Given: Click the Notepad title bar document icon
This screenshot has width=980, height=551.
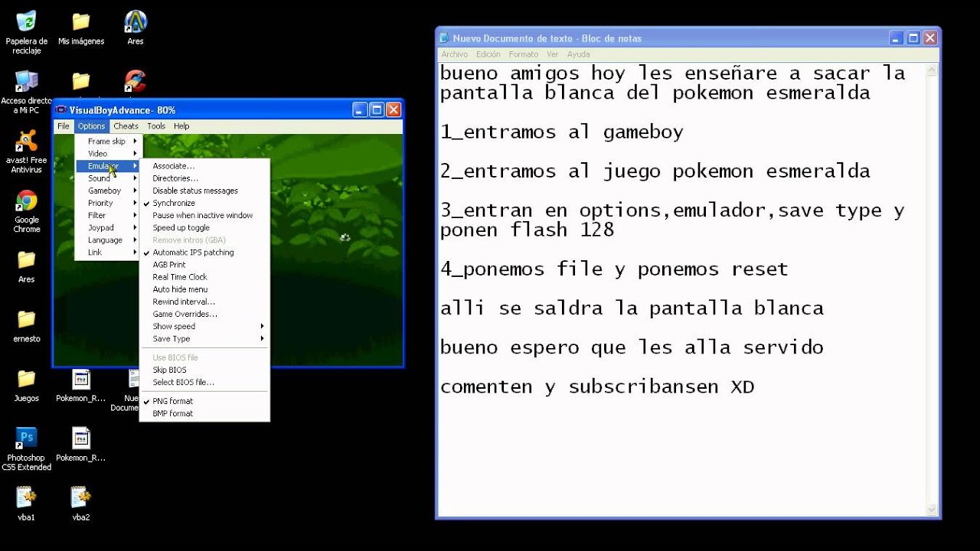Looking at the screenshot, I should point(444,38).
